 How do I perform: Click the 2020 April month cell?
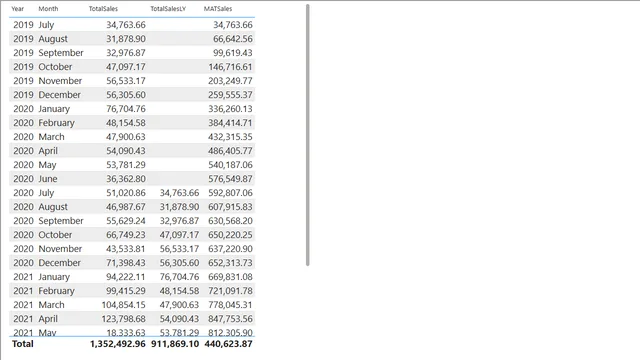[x=48, y=151]
